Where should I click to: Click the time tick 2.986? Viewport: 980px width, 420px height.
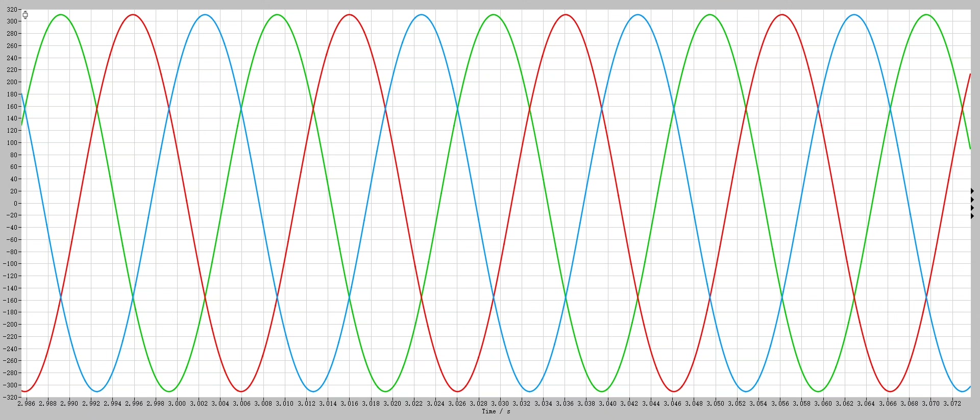click(27, 403)
